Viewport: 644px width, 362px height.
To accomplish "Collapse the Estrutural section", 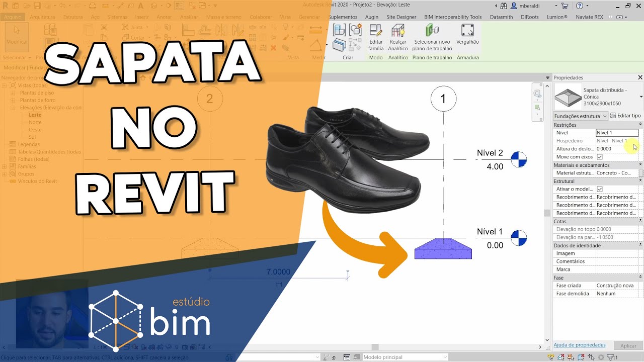I will click(640, 181).
